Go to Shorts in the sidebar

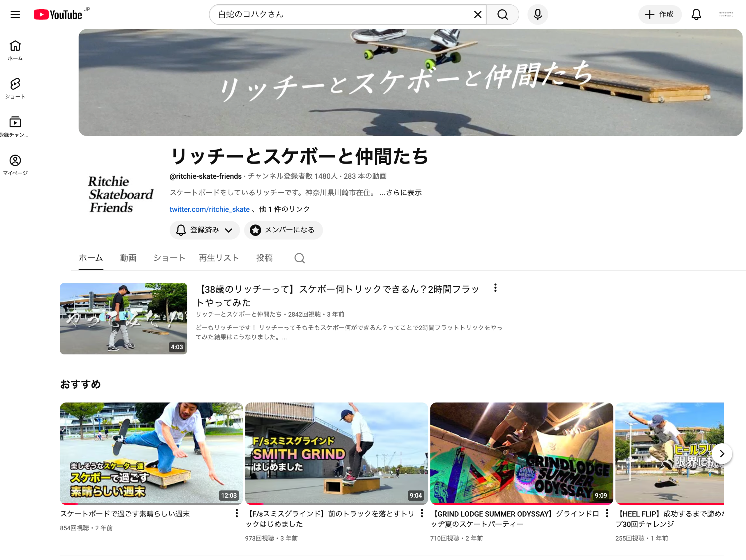15,88
